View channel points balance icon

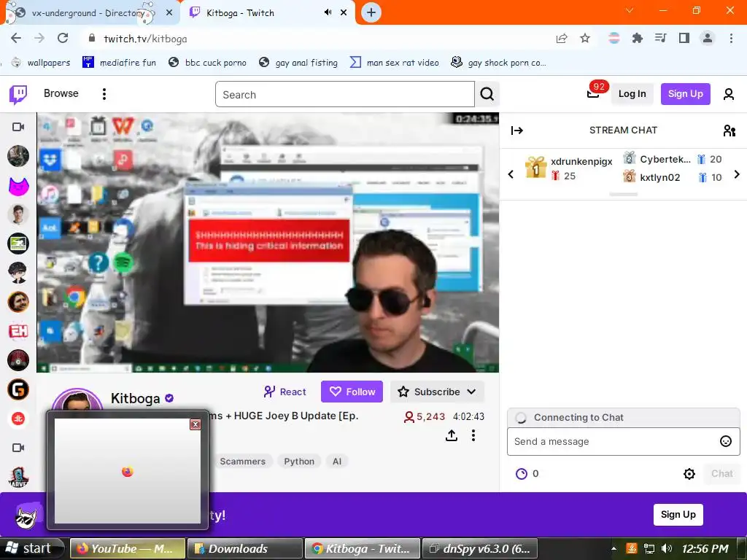522,474
